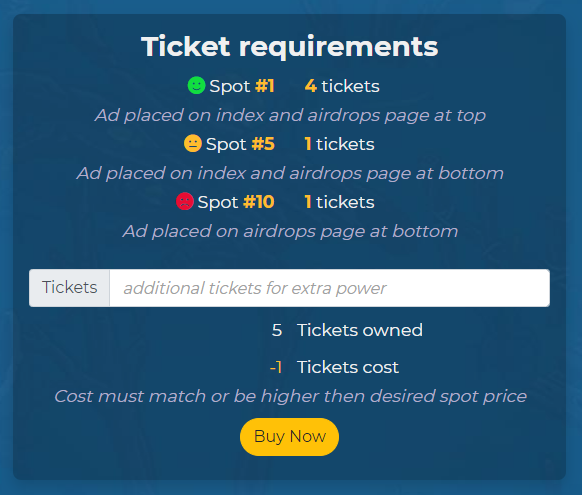Click the 1 tickets text for Spot #5
The image size is (582, 495).
point(339,144)
